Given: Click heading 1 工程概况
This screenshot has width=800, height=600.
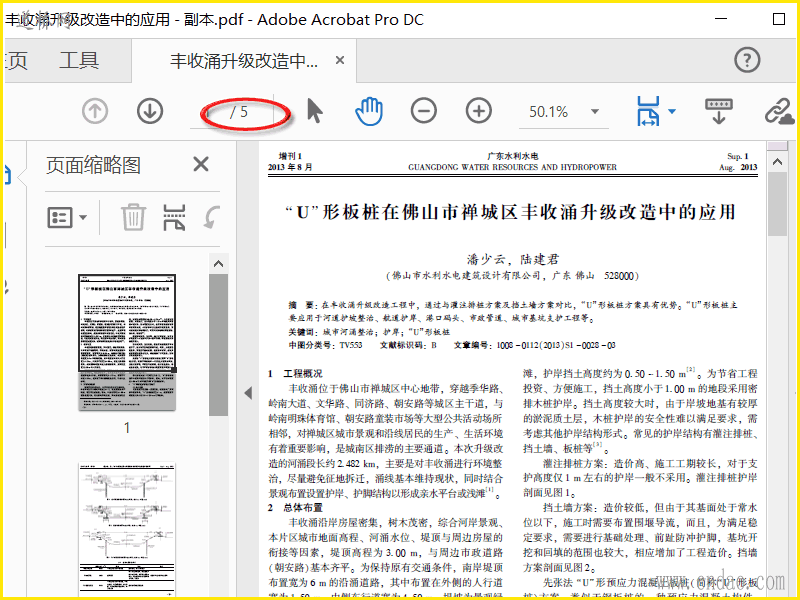Looking at the screenshot, I should tap(295, 373).
